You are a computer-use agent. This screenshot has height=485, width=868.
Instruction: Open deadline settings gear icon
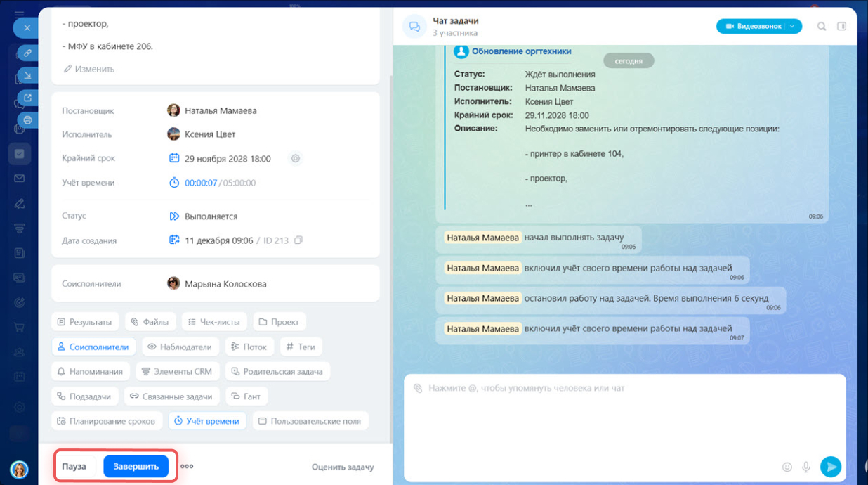296,159
